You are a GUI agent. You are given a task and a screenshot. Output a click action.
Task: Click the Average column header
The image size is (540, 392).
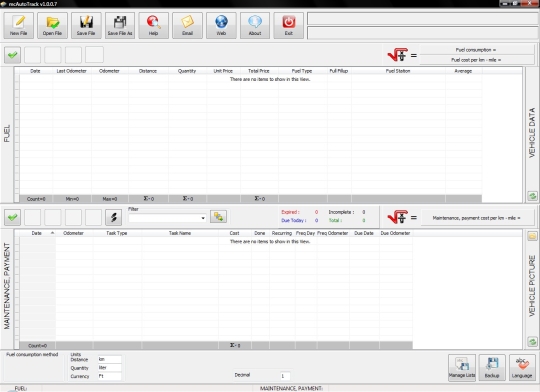click(x=463, y=71)
